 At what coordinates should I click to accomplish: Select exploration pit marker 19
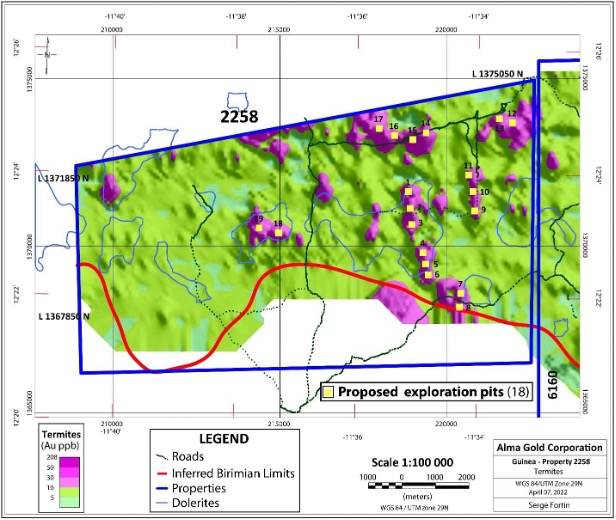pyautogui.click(x=257, y=228)
